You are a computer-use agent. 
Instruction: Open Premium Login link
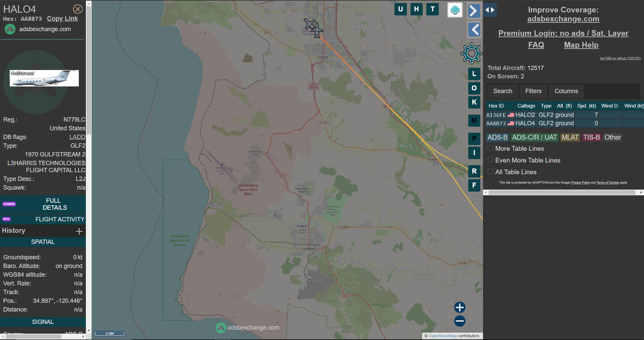click(563, 33)
